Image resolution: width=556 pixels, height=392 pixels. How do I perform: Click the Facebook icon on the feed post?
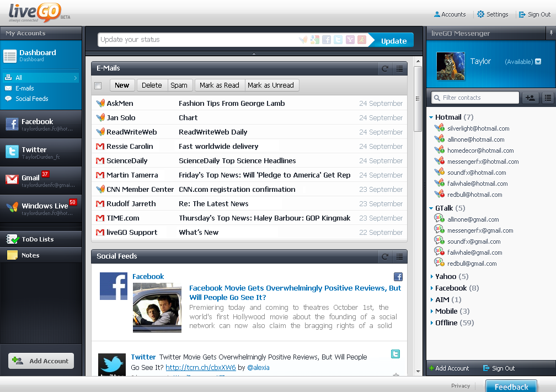click(x=398, y=277)
